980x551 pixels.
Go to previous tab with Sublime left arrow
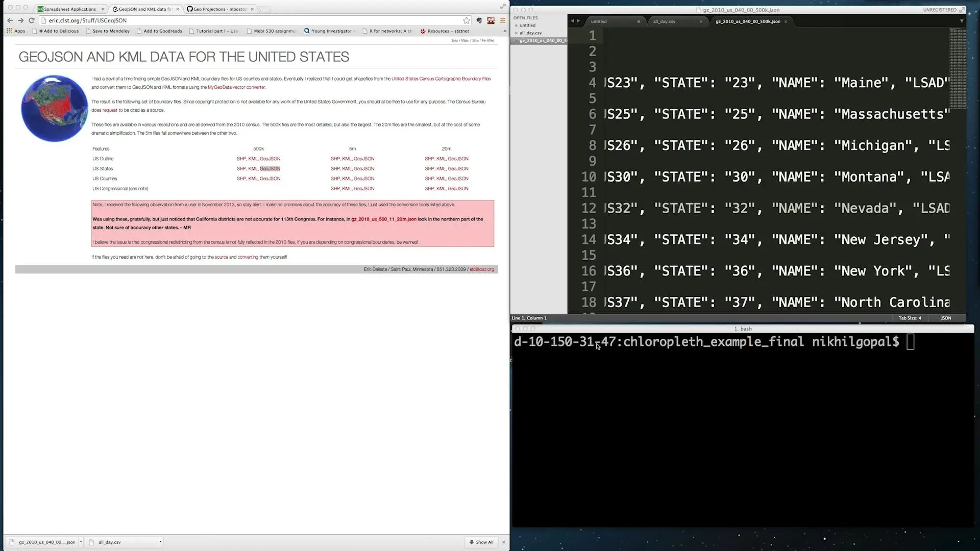572,21
